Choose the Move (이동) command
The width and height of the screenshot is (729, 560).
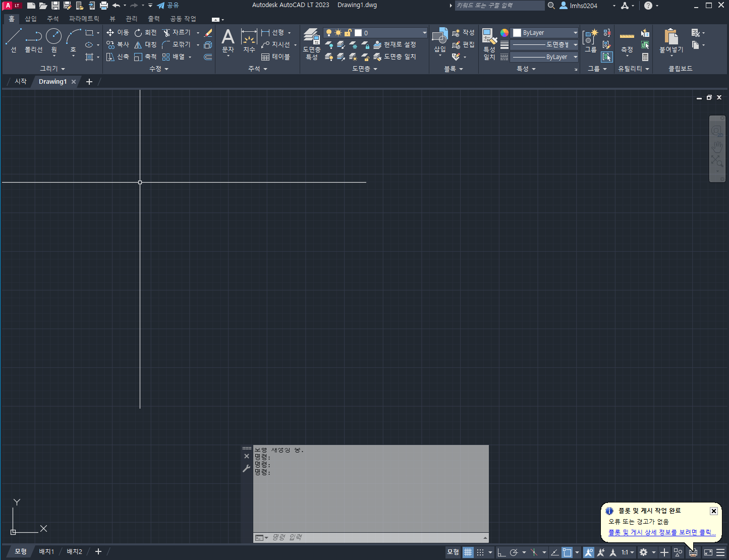[118, 32]
